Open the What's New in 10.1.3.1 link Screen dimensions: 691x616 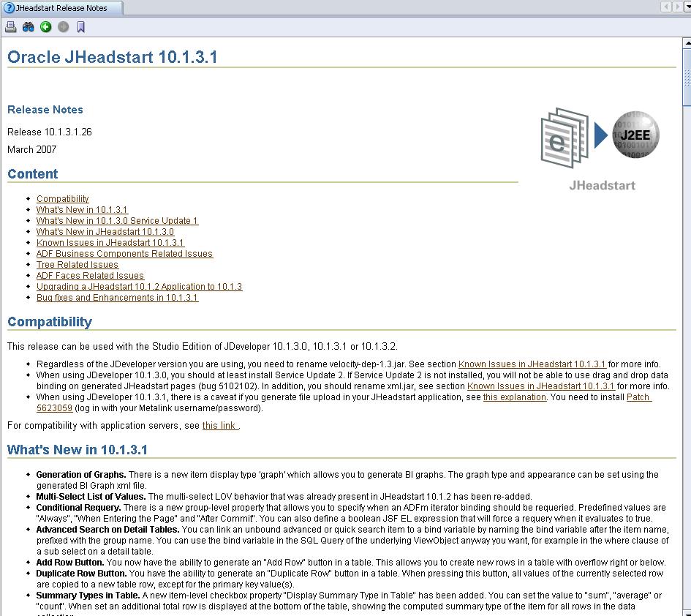click(x=82, y=210)
